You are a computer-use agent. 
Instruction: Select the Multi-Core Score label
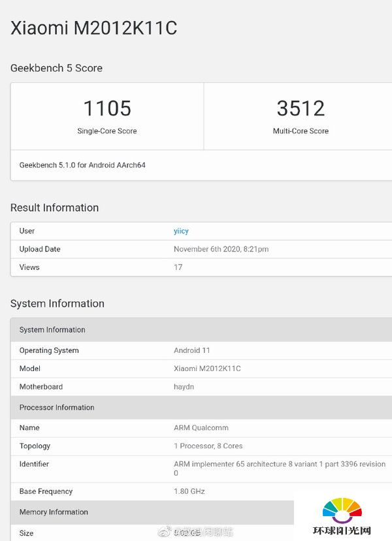pyautogui.click(x=301, y=131)
